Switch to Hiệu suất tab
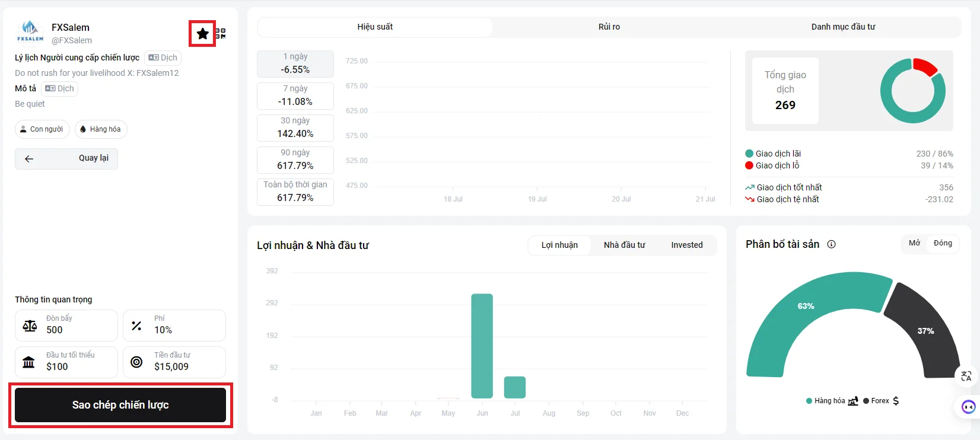The width and height of the screenshot is (980, 440). 375,27
